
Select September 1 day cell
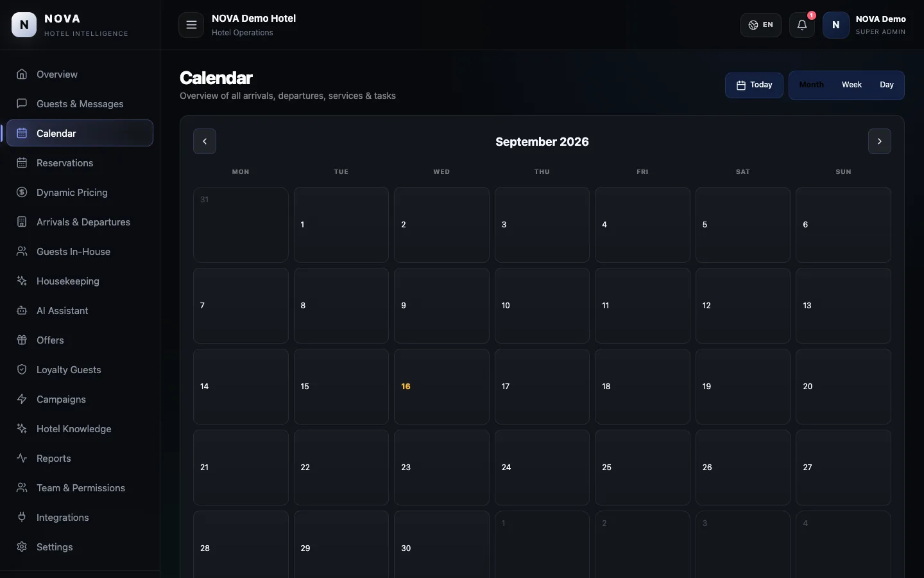coord(341,225)
